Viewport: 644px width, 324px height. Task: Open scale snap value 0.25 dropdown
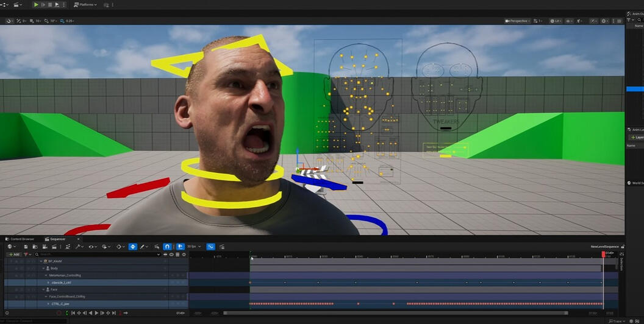[x=70, y=21]
